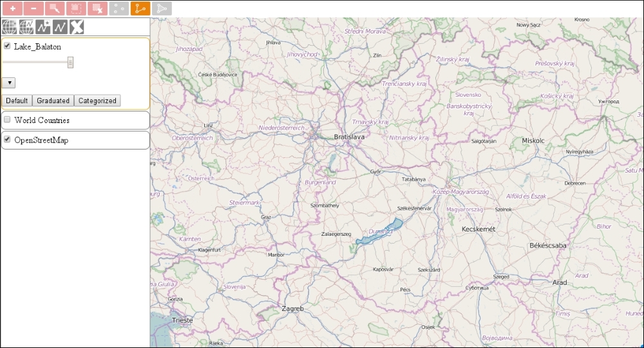Apply the Graduated style button

[x=53, y=101]
